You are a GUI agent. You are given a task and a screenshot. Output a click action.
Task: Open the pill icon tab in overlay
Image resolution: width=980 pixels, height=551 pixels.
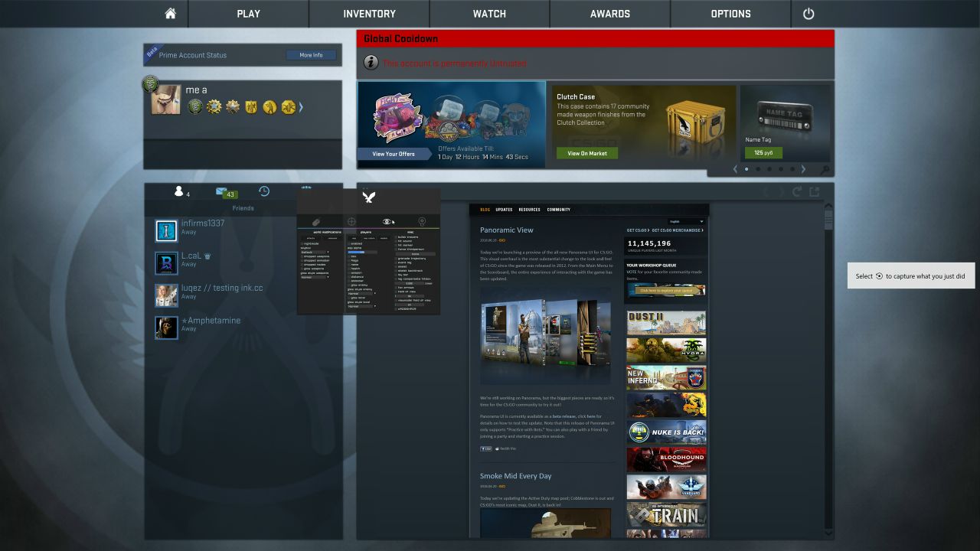point(315,222)
